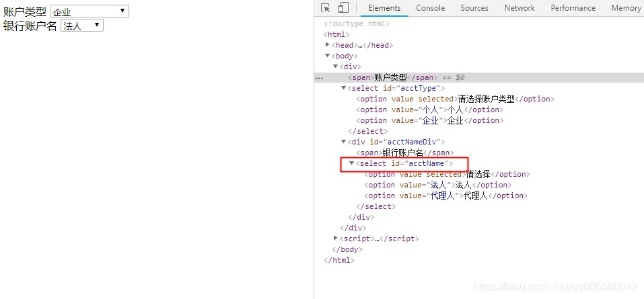Click the closing html tag row

coord(339,260)
